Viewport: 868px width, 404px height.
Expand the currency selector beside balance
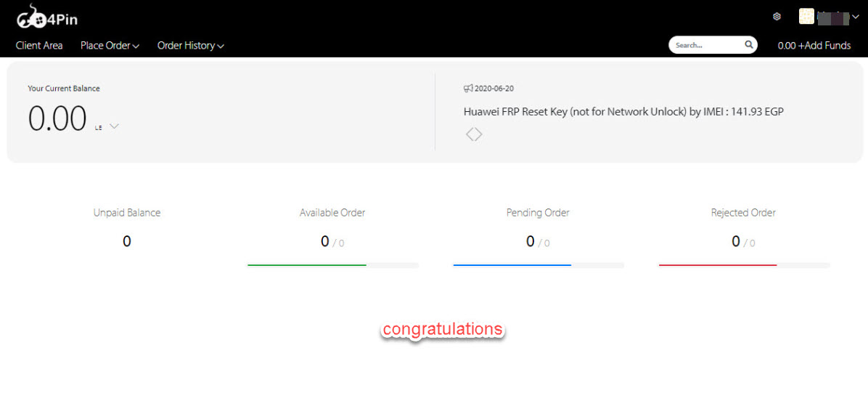point(113,126)
